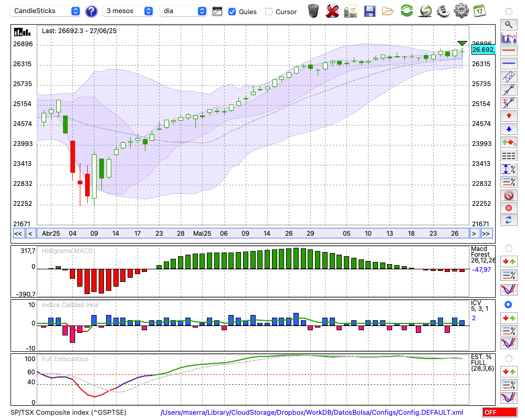
Task: Add a red down arrow marker
Action: click(x=509, y=116)
